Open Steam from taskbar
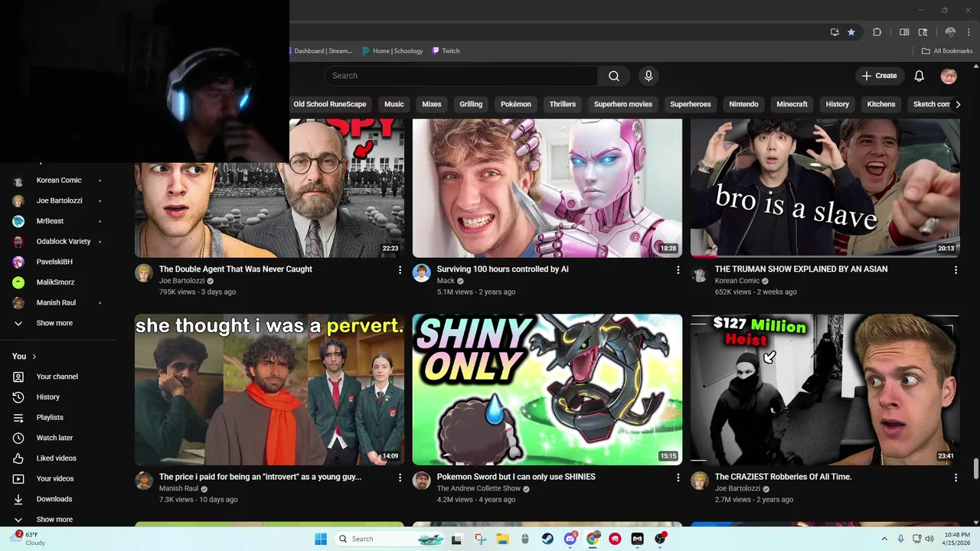 (547, 539)
